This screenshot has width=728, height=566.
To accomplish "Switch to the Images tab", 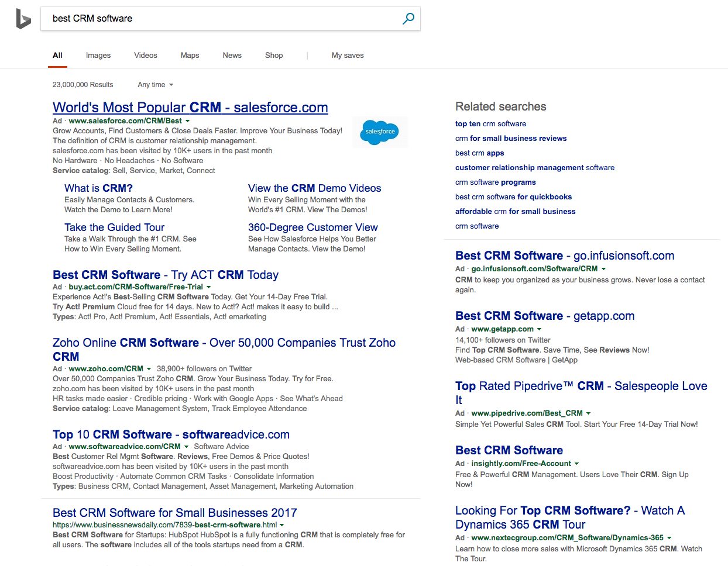I will click(x=98, y=55).
